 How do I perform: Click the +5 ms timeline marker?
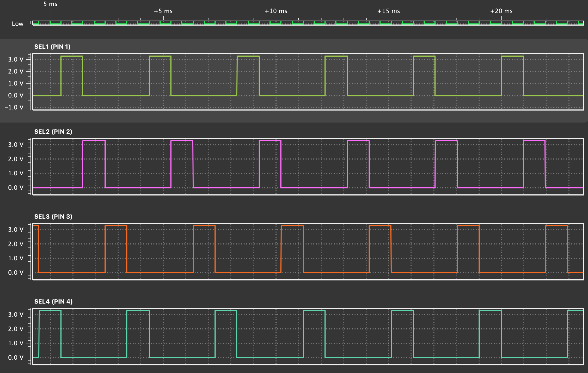pos(163,11)
